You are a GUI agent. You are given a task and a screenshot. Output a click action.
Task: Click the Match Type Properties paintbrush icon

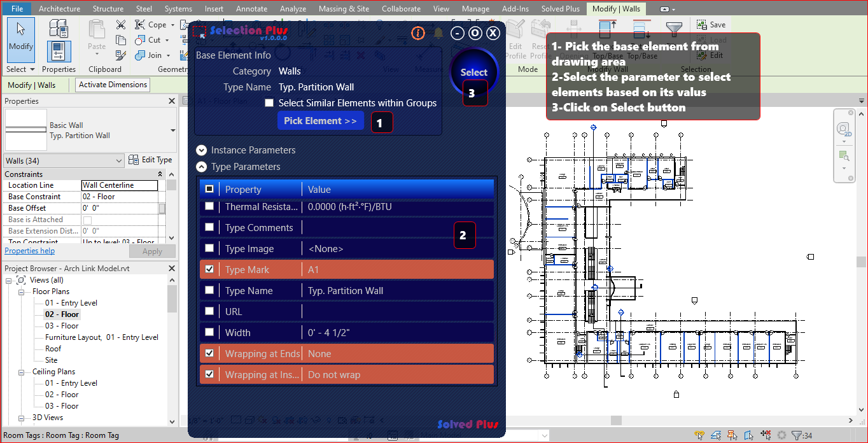(121, 55)
